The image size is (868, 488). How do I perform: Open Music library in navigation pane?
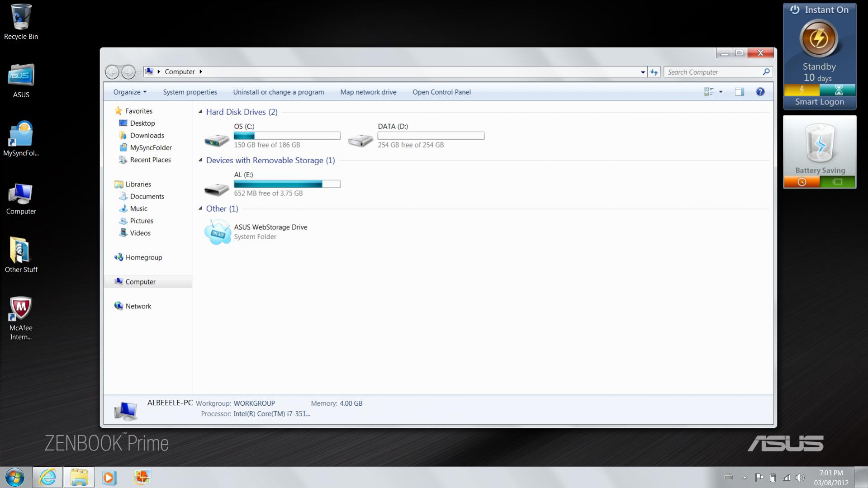pyautogui.click(x=133, y=208)
